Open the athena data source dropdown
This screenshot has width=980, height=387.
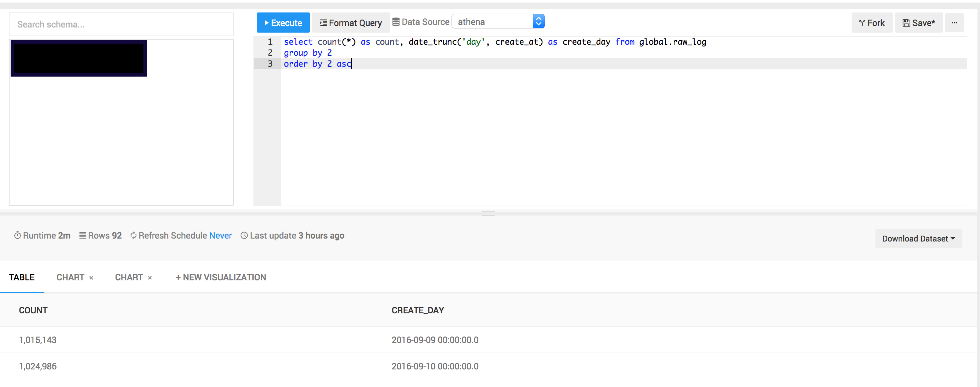498,22
